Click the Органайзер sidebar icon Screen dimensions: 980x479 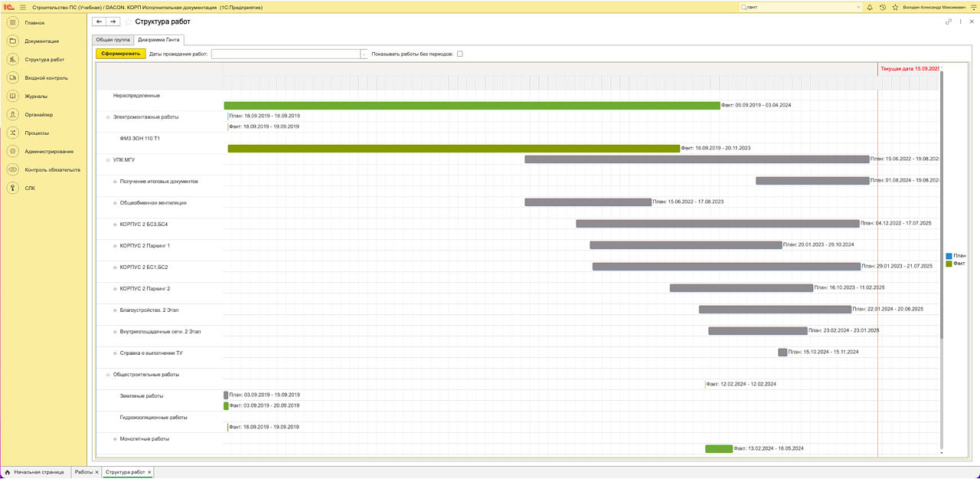pos(12,115)
